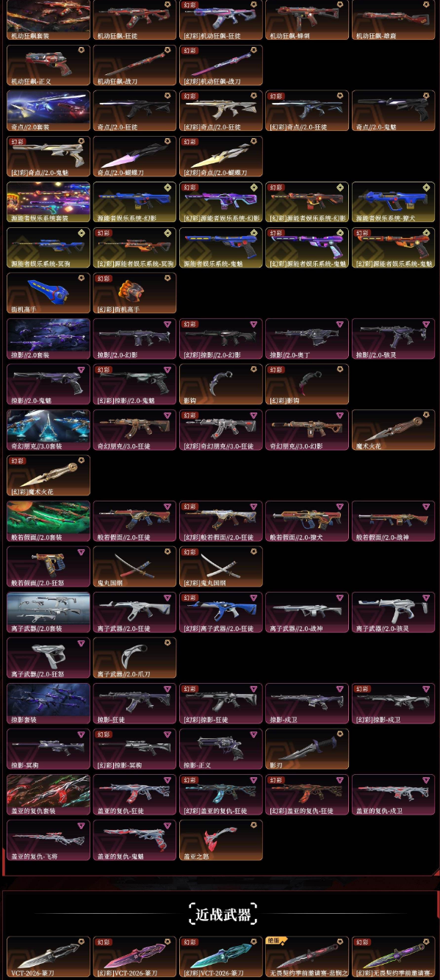Image resolution: width=440 pixels, height=980 pixels.
Task: Choose the 鬼丸国纲 katana skin
Action: (x=135, y=567)
